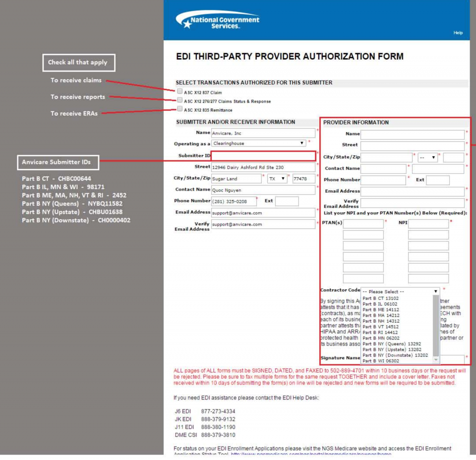Select Part B VT 14512 option
This screenshot has height=460, width=476.
(x=398, y=327)
